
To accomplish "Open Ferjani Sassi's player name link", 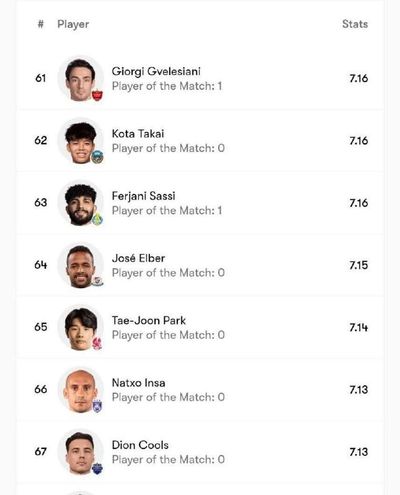I will [x=143, y=196].
